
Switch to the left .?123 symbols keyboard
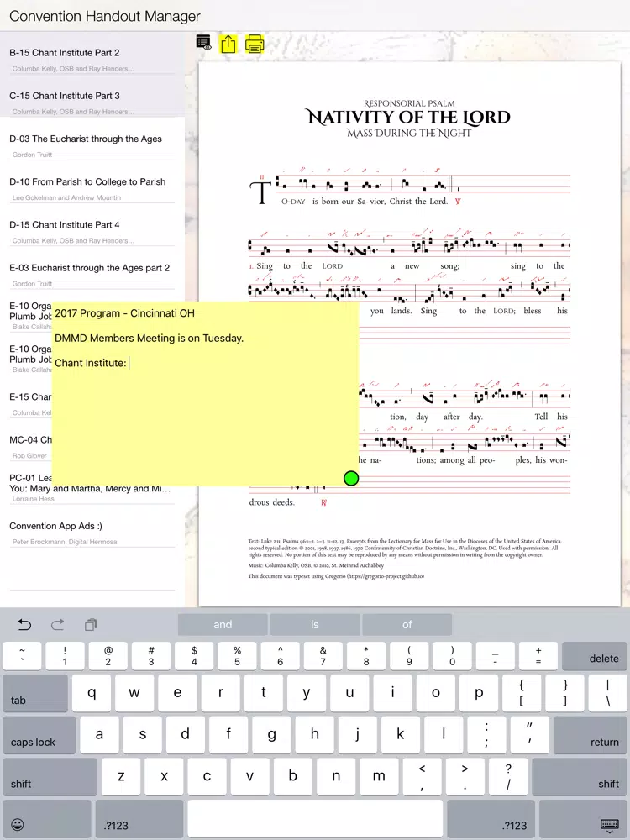[x=139, y=819]
